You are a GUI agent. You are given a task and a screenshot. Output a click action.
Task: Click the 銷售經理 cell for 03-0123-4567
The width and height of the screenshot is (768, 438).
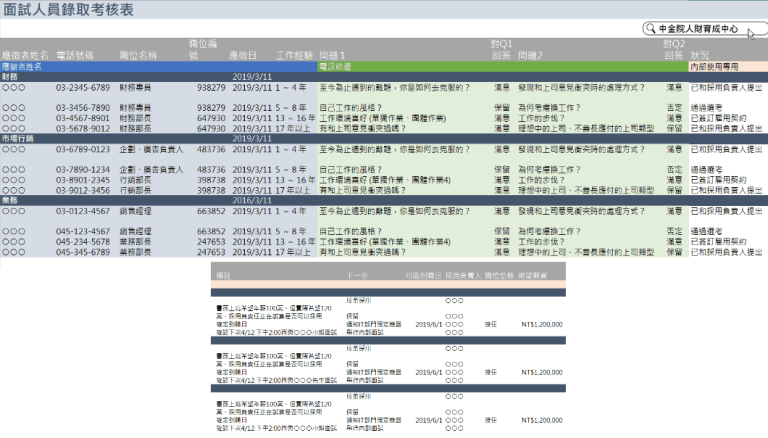pyautogui.click(x=139, y=211)
